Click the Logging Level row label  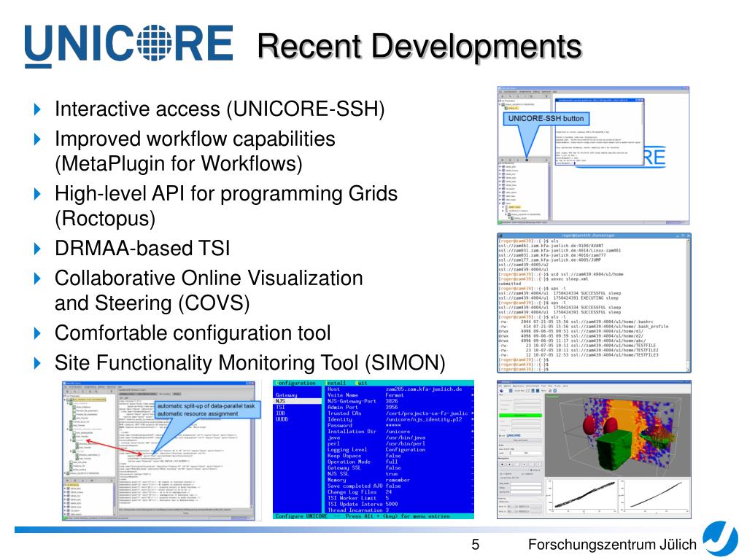[347, 449]
